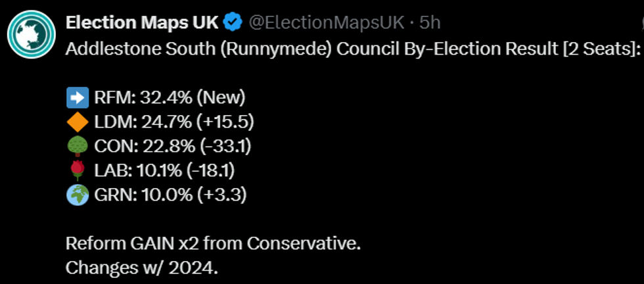Select the 'LDM: 24.7% (+15.5)' result text
The width and height of the screenshot is (644, 284).
pyautogui.click(x=174, y=122)
